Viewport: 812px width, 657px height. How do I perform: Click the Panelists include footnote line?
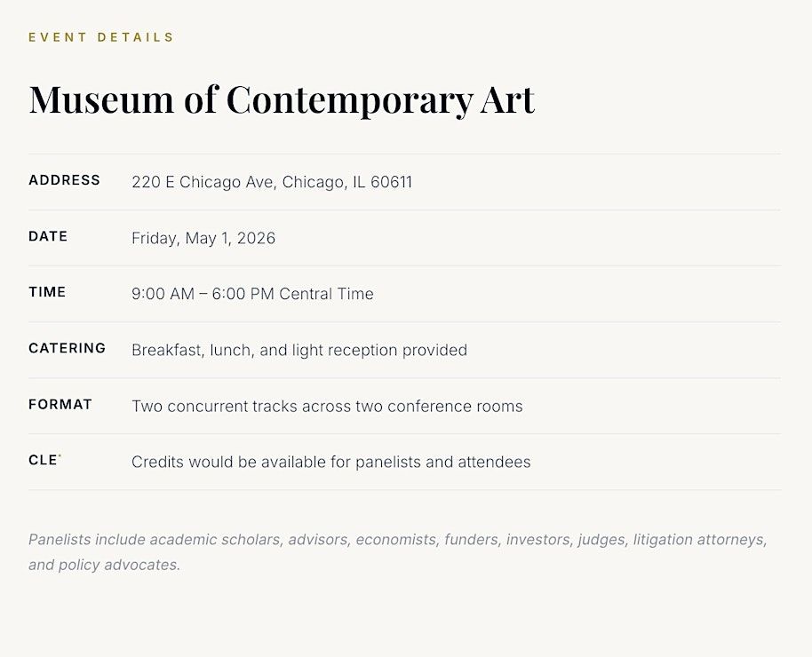click(x=397, y=539)
